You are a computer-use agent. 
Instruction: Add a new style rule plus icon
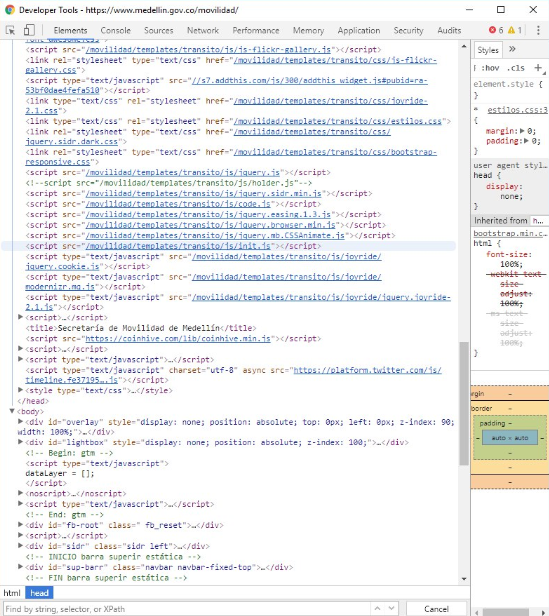[538, 68]
